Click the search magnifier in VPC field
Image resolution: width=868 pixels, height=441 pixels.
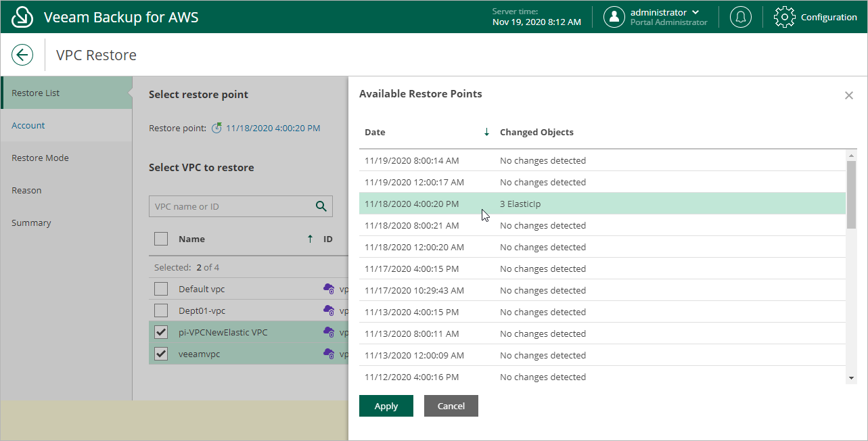(321, 206)
